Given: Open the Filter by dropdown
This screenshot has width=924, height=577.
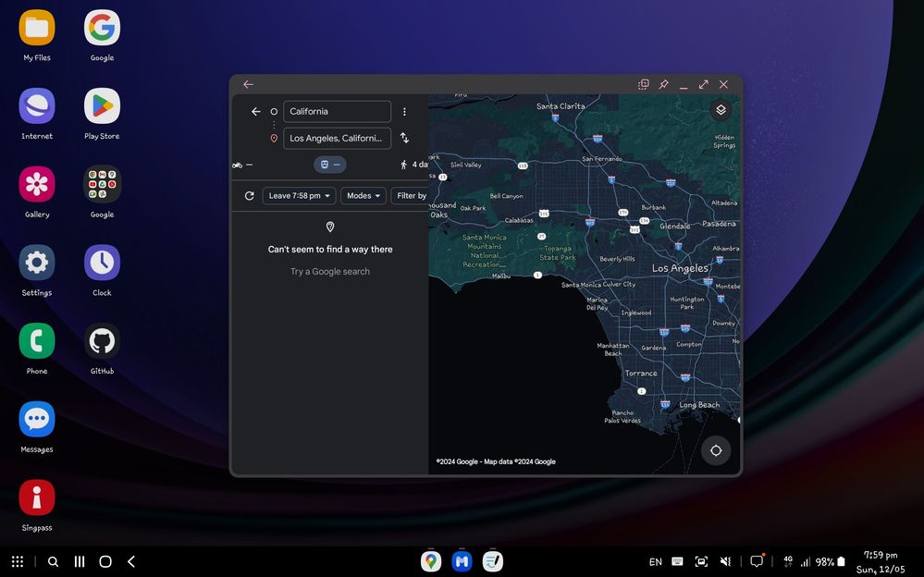Looking at the screenshot, I should [410, 196].
